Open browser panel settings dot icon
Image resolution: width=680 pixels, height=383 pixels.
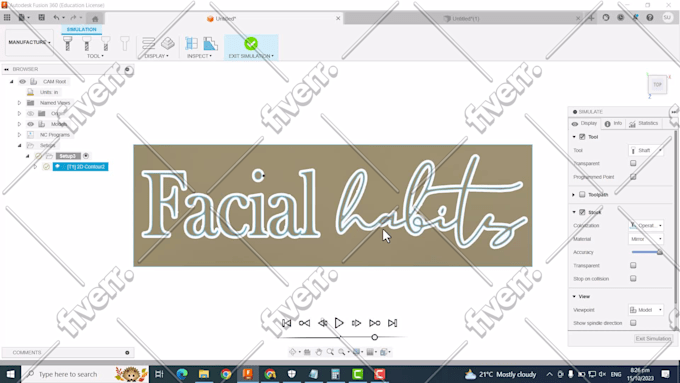coord(128,69)
